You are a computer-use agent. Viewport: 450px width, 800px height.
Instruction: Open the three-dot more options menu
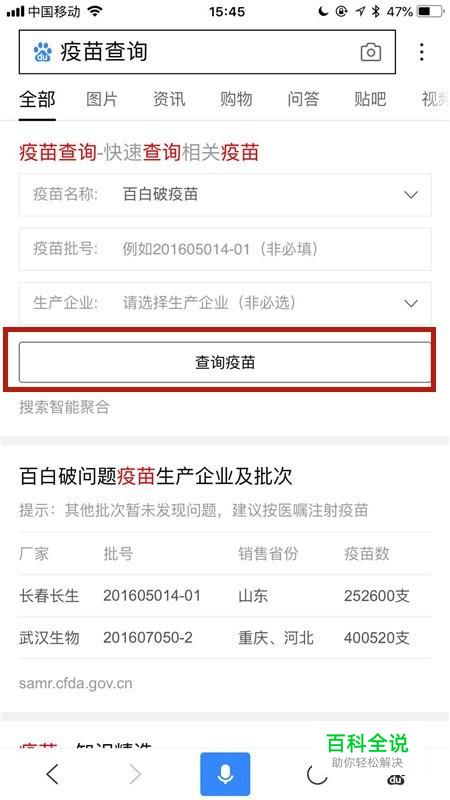(x=421, y=52)
